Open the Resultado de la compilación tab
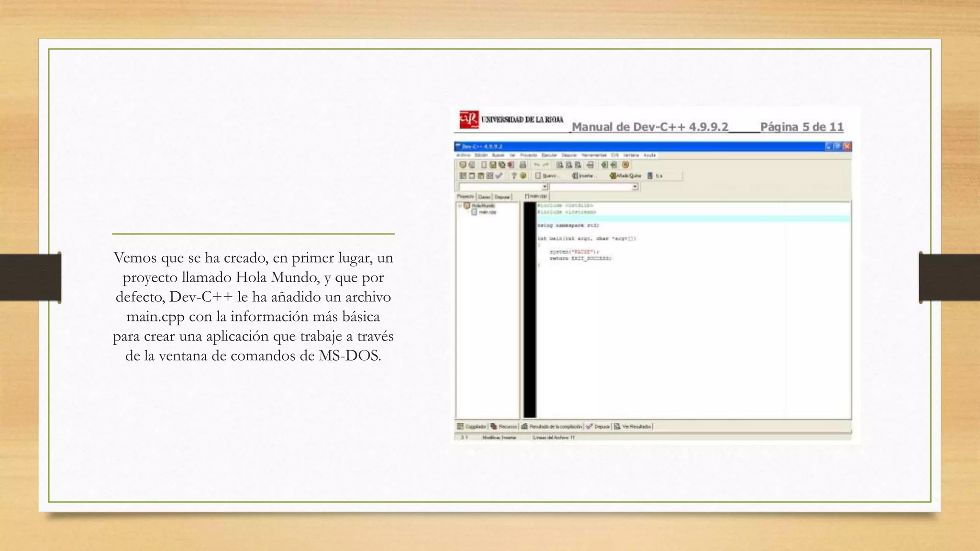980x551 pixels. [552, 426]
